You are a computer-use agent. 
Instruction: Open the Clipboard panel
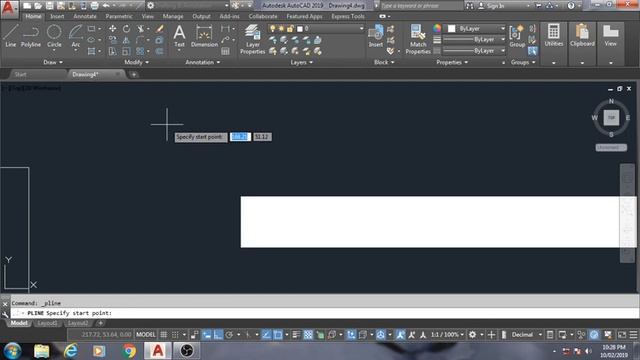[x=582, y=36]
